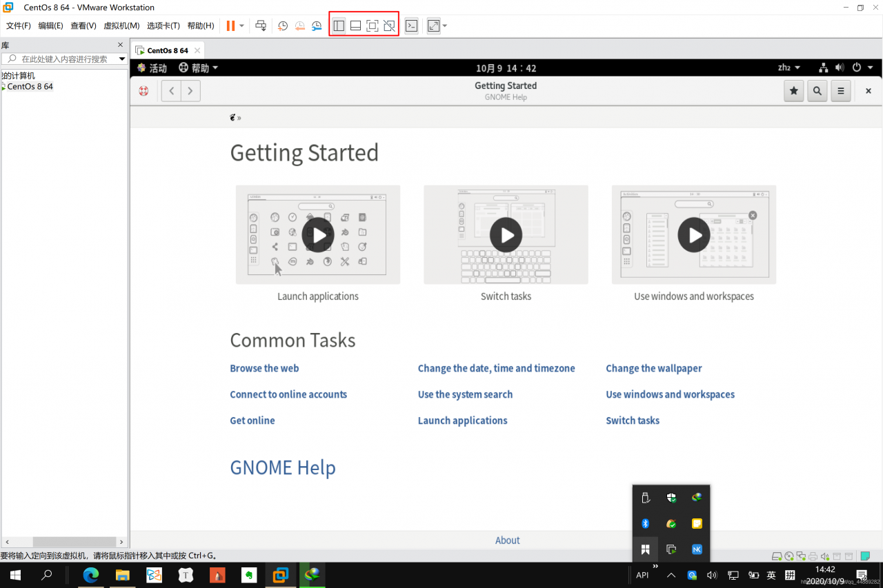The width and height of the screenshot is (883, 588).
Task: Open the GNOME clock and calendar
Action: tap(506, 68)
